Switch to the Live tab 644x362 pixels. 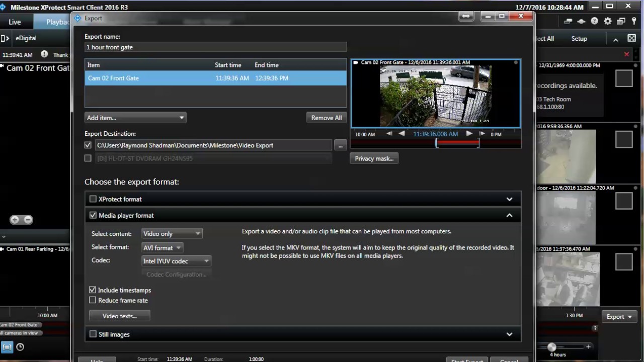pos(15,22)
